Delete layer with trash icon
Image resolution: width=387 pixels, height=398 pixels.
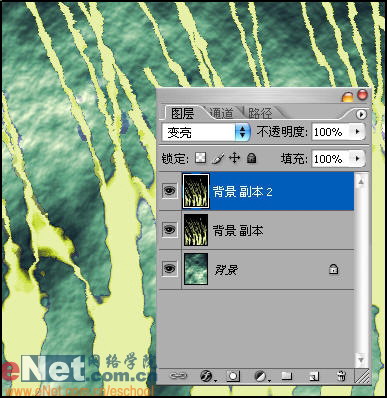340,376
